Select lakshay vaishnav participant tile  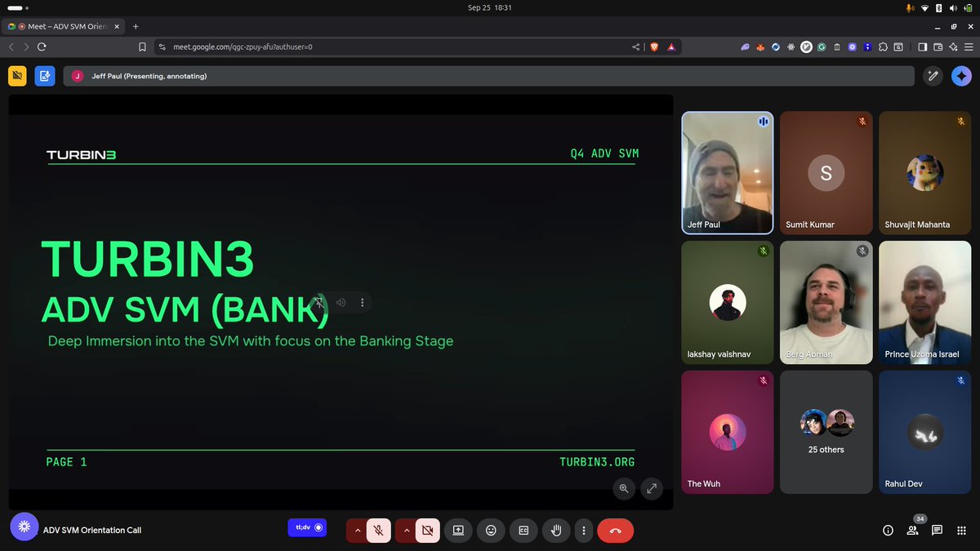tap(728, 302)
